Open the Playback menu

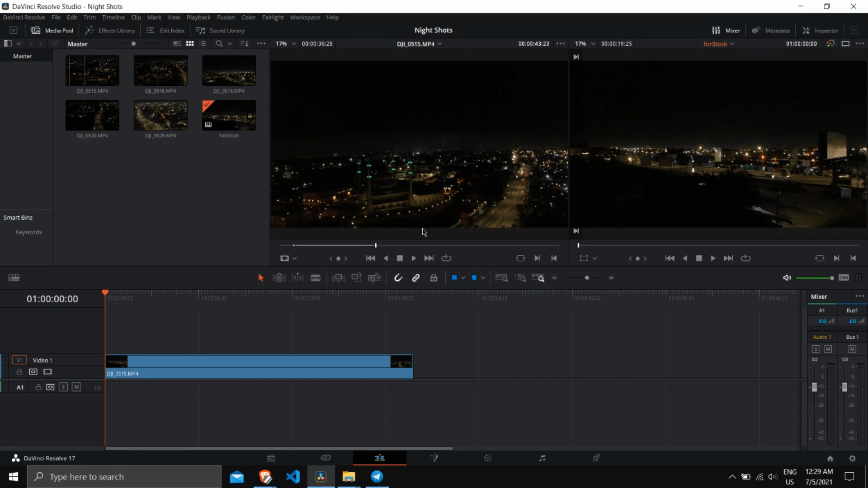click(x=198, y=17)
